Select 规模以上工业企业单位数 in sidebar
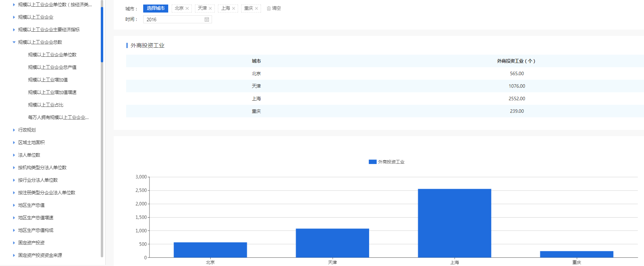Screen dimensions: 644x266 click(52, 55)
